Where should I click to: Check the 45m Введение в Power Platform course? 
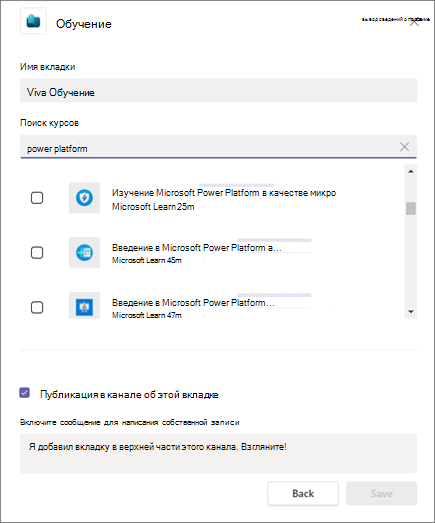tap(37, 252)
